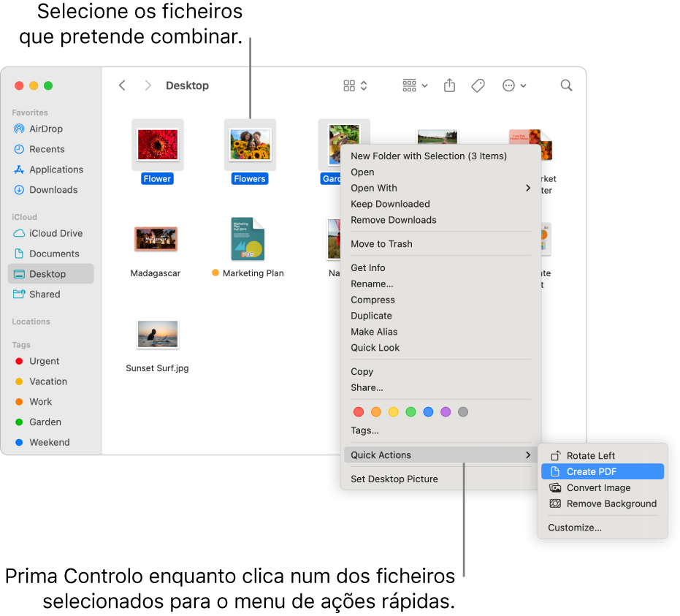Choose Share... in the context menu

tap(440, 388)
